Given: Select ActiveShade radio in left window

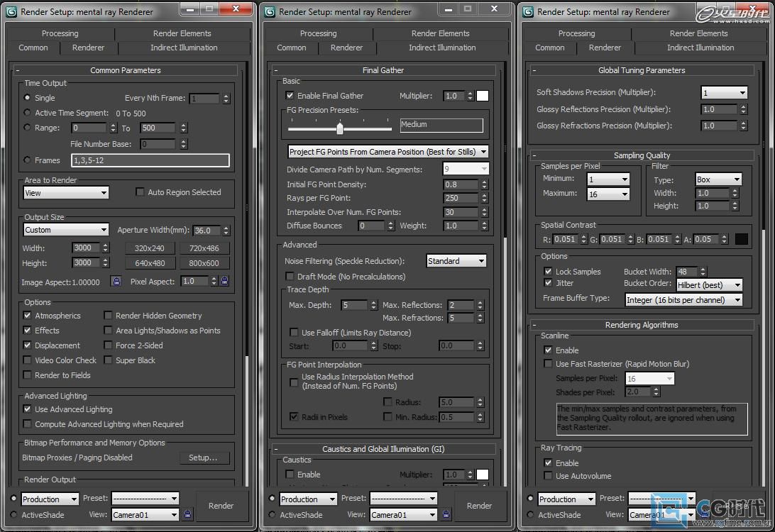Looking at the screenshot, I should [x=14, y=514].
